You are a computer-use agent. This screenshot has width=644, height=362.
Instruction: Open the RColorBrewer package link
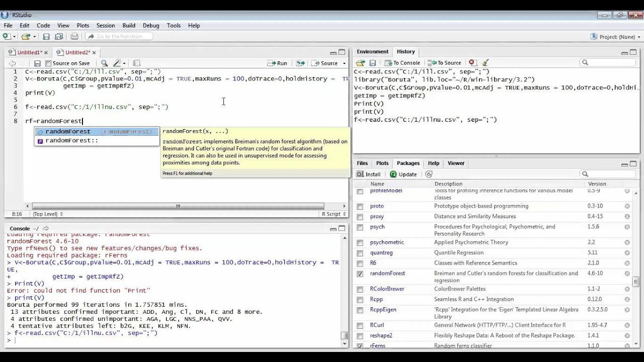pos(387,289)
